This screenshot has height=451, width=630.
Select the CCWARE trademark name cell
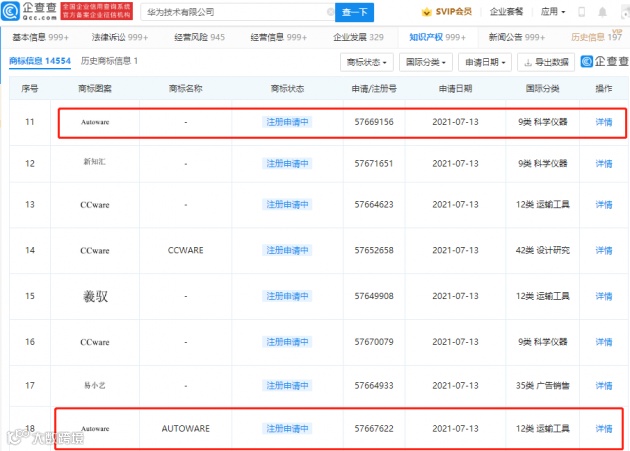tap(186, 250)
